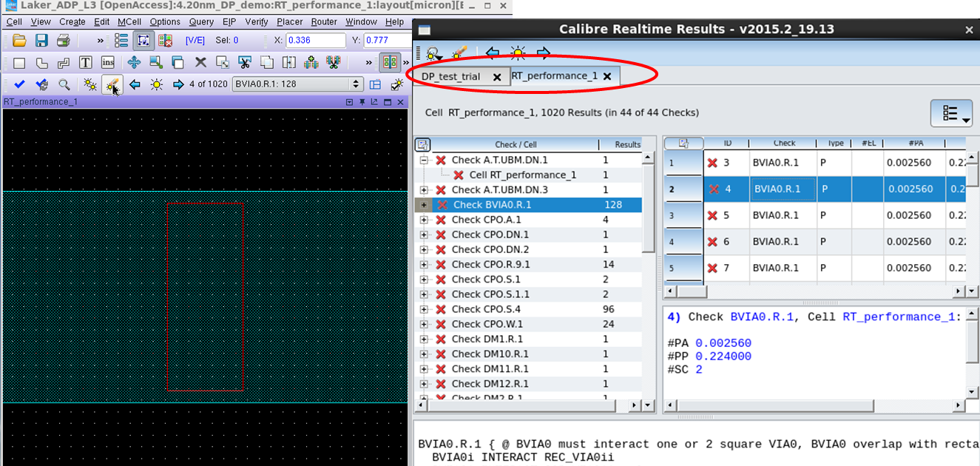Click the highlight sun icon in Calibre window

coord(518,53)
